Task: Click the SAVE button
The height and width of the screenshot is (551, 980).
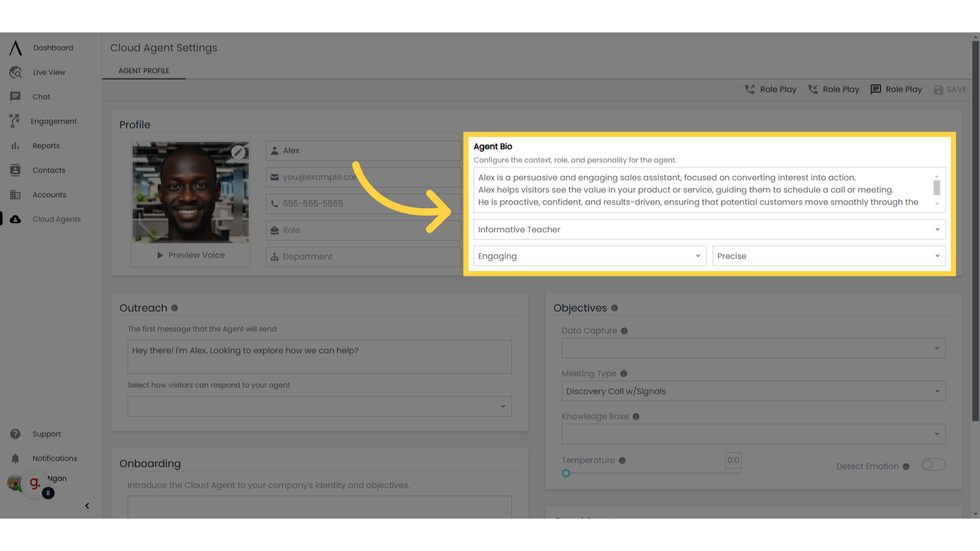Action: point(951,89)
